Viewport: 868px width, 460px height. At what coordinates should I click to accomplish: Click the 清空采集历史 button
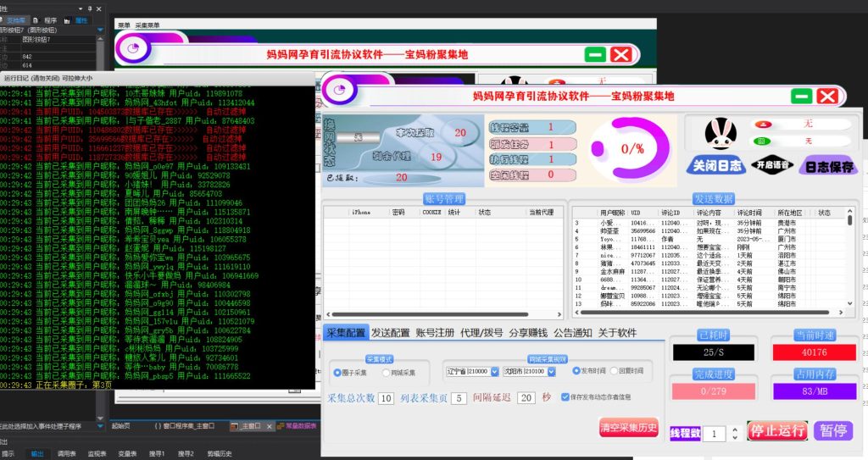pyautogui.click(x=628, y=428)
